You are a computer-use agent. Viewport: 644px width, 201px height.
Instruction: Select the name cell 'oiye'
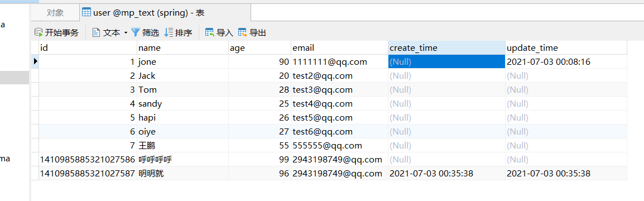183,132
